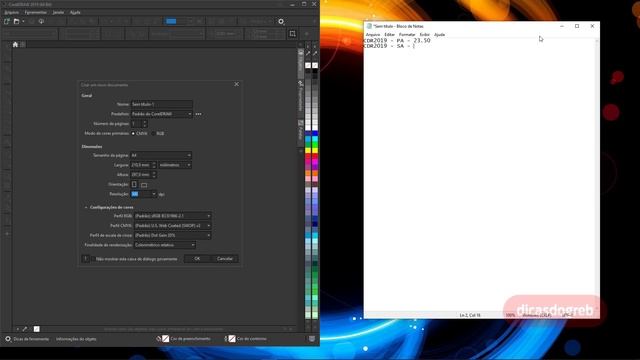Open Ferramentas menu in CorelDRAW

[36, 12]
